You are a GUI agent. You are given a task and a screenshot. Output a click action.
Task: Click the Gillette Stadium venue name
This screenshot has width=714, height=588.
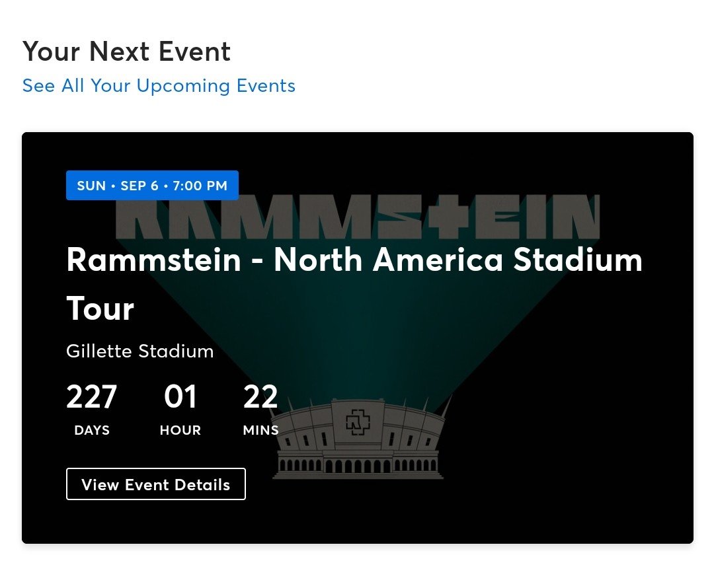[139, 351]
